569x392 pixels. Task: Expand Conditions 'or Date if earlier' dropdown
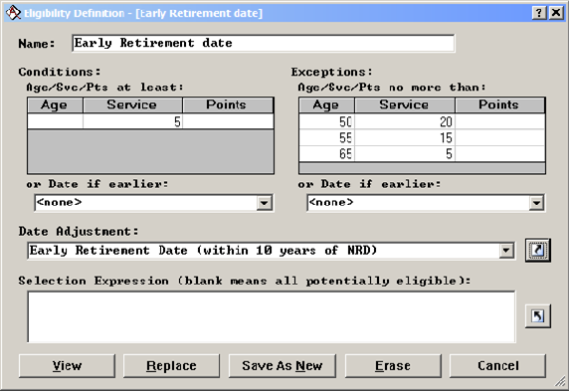click(x=265, y=203)
